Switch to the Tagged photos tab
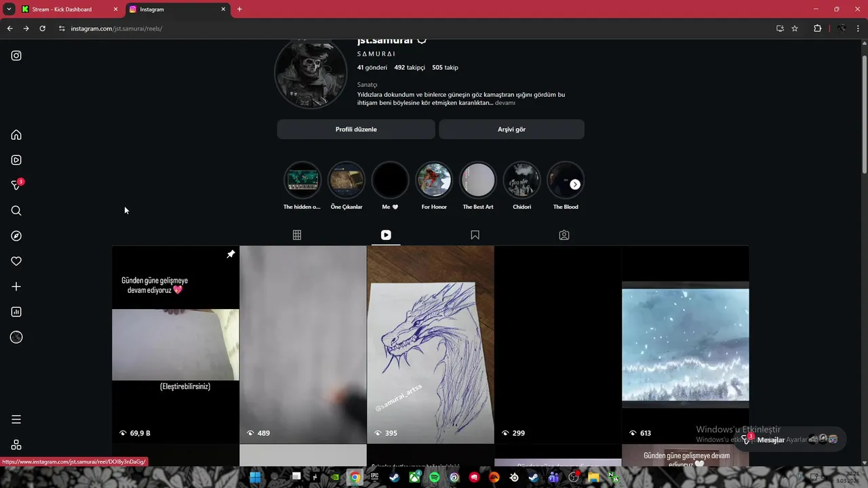This screenshot has height=488, width=868. click(x=564, y=235)
